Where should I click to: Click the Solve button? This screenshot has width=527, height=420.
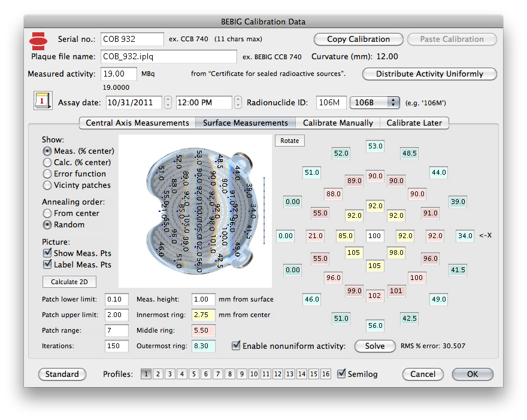[375, 346]
